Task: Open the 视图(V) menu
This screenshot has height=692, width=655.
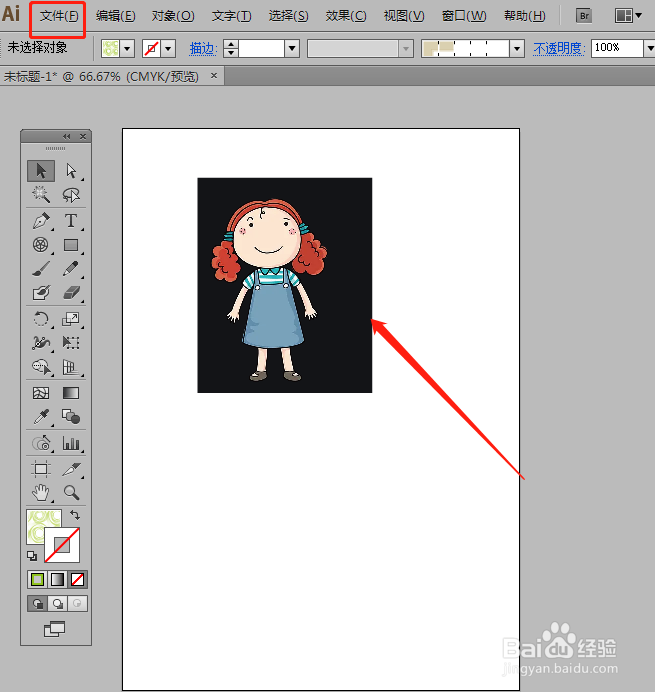Action: [x=404, y=16]
